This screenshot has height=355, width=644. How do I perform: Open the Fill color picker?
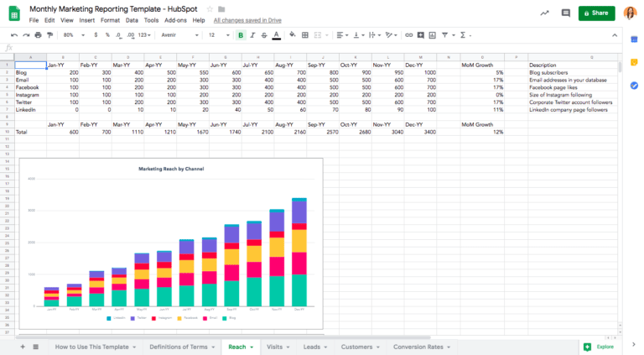(292, 35)
